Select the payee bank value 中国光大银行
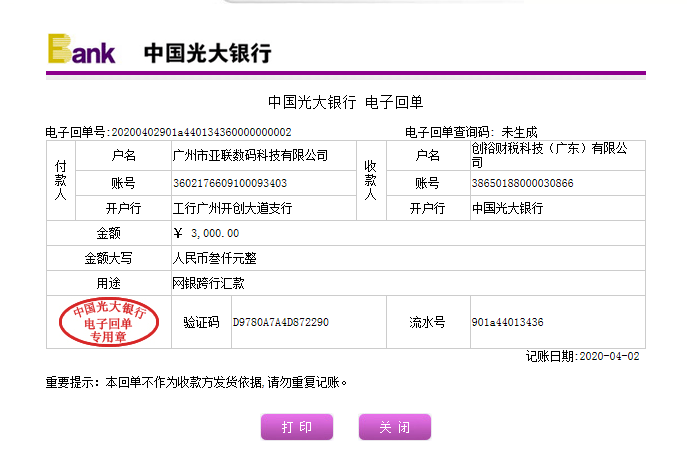This screenshot has height=471, width=687. pyautogui.click(x=507, y=208)
